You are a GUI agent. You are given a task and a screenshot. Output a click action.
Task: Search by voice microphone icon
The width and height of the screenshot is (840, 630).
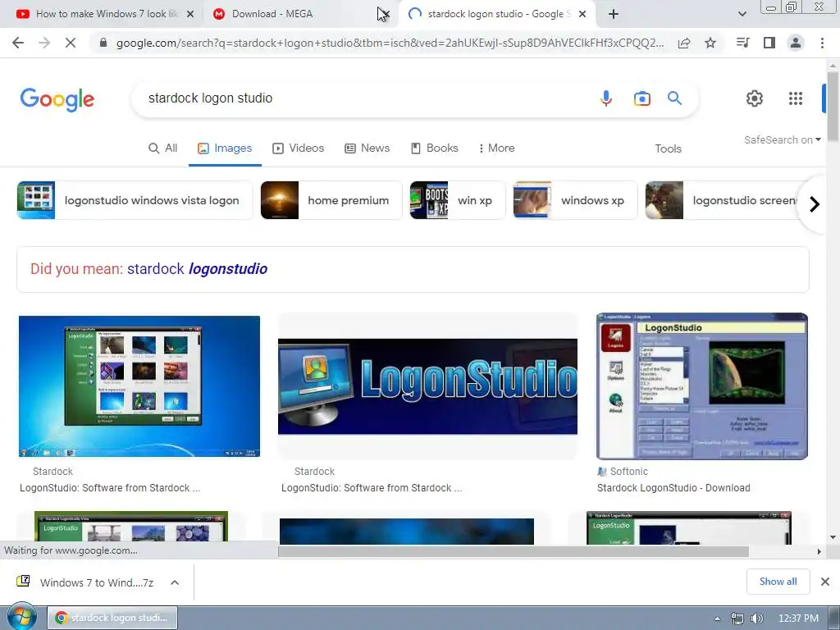[x=606, y=98]
